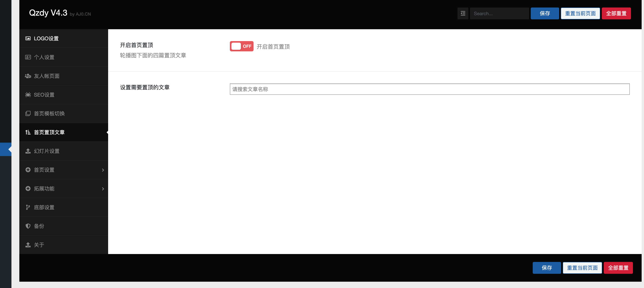Click the SEO设置 spider icon
The image size is (644, 288).
(x=28, y=95)
